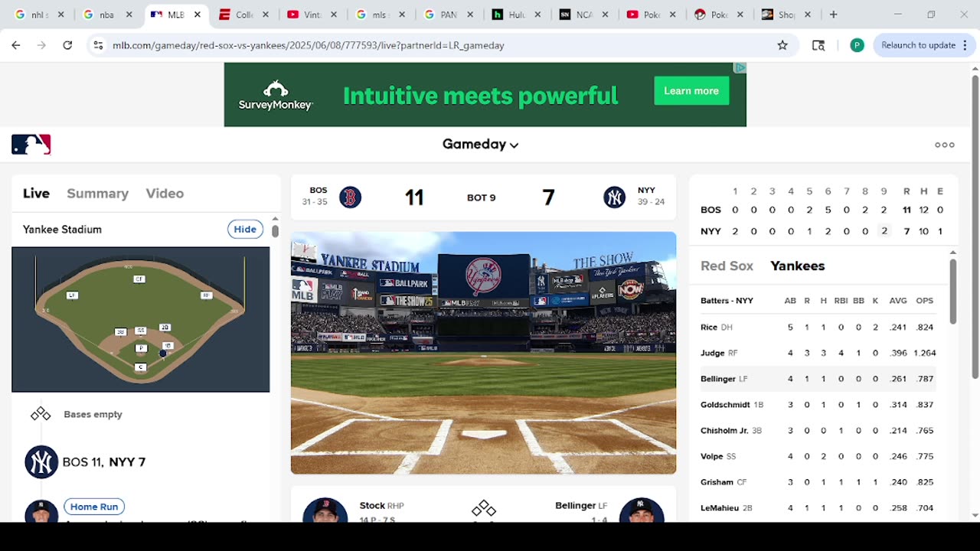Screen dimensions: 980x551
Task: Switch to the Video tab
Action: 165,194
